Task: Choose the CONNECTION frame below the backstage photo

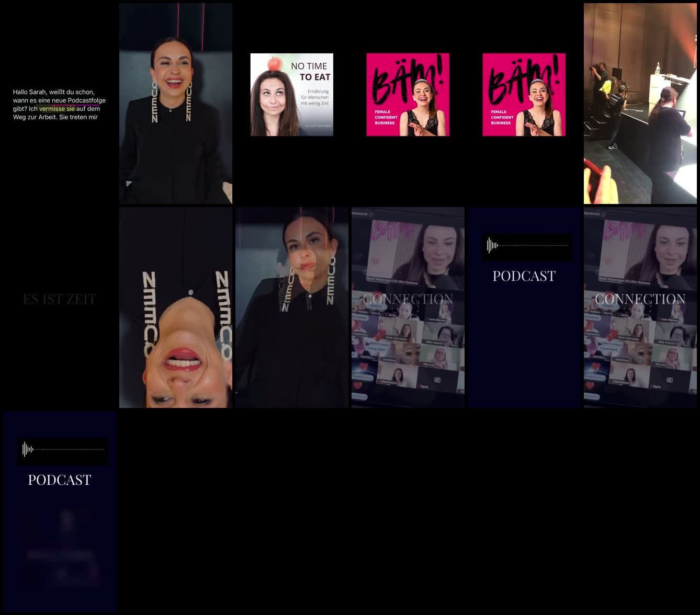Action: [640, 307]
